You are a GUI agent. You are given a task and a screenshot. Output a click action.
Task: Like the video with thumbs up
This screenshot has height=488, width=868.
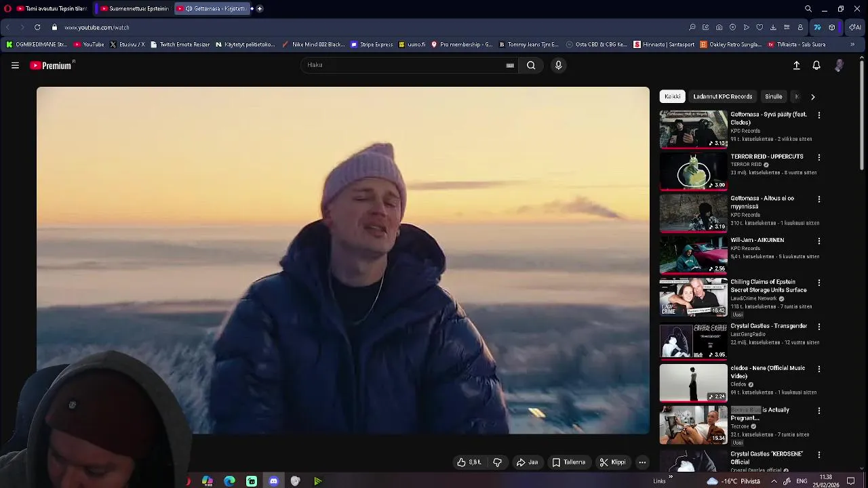[469, 462]
